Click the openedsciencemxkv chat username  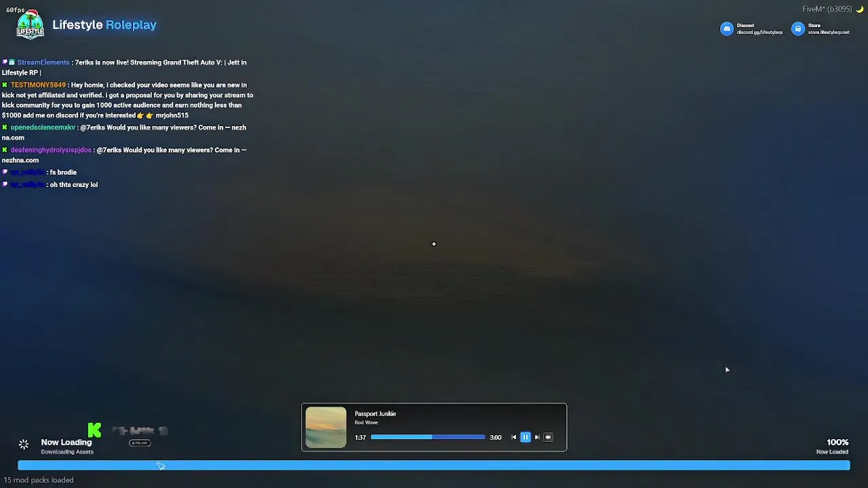pyautogui.click(x=43, y=127)
